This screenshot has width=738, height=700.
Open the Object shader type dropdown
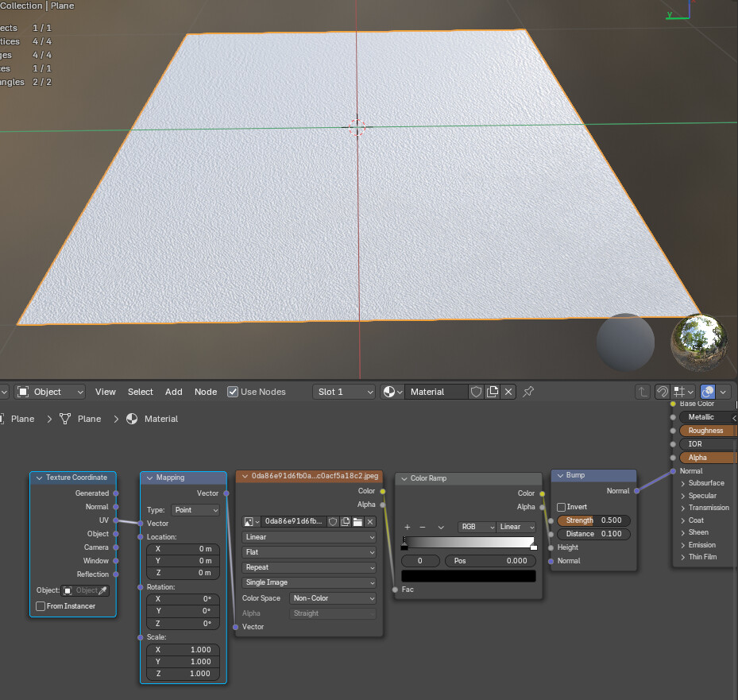(x=50, y=392)
